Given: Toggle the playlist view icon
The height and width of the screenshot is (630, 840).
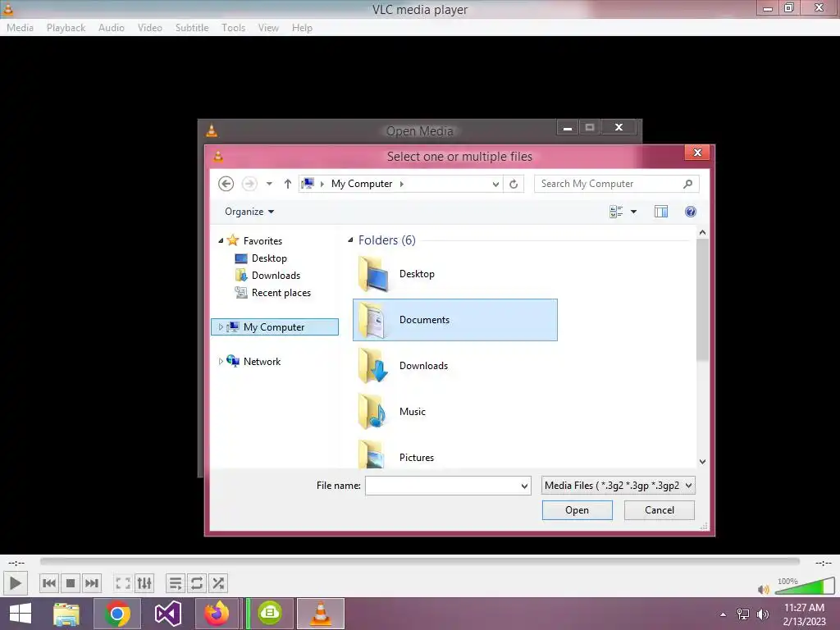Looking at the screenshot, I should point(176,583).
